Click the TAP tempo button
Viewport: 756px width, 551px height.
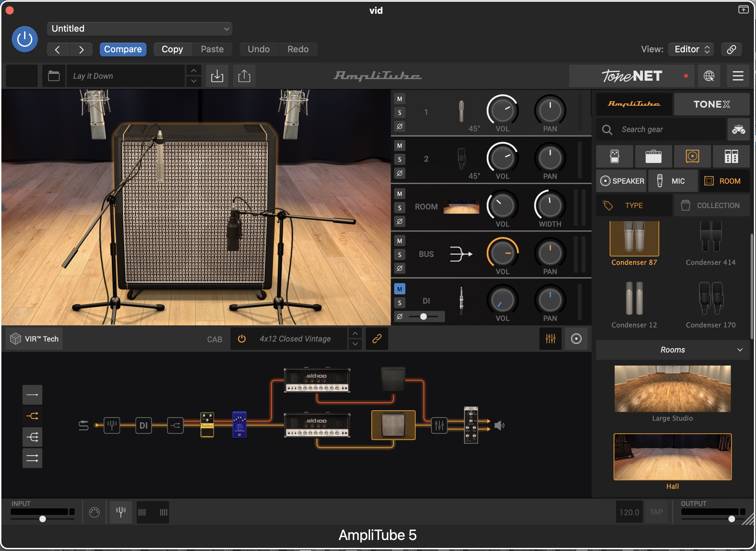(656, 512)
